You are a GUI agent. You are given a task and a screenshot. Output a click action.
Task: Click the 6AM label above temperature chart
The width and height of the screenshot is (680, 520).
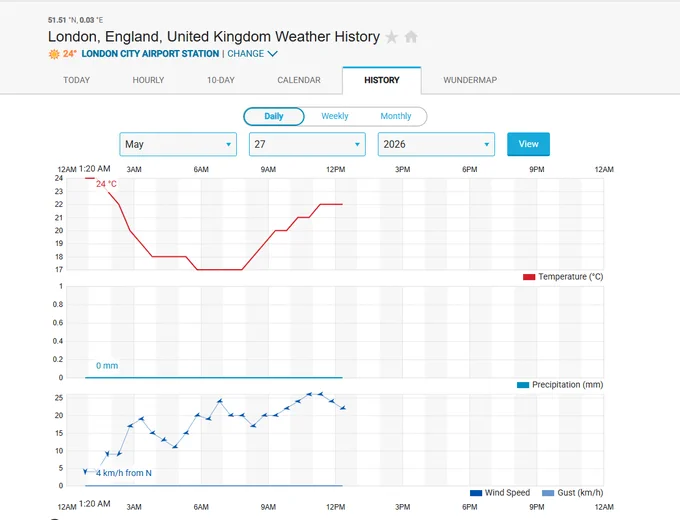click(x=201, y=170)
